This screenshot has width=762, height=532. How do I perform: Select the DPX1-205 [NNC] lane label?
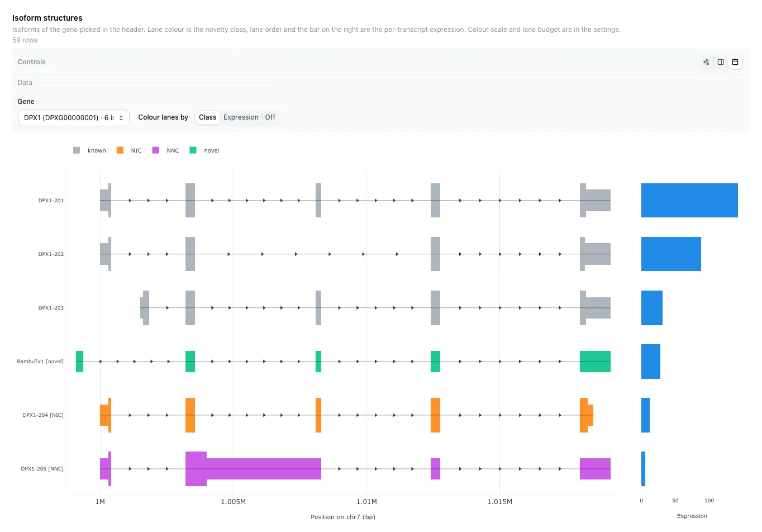pos(42,469)
